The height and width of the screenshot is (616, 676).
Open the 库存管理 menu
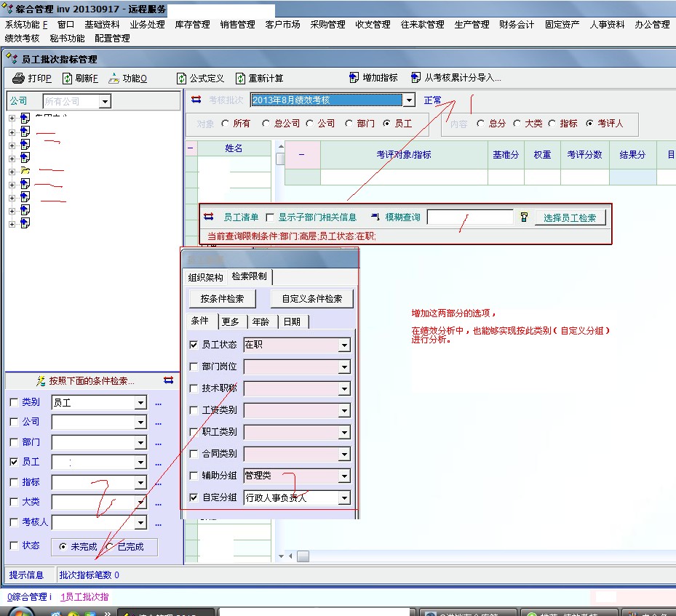[192, 25]
